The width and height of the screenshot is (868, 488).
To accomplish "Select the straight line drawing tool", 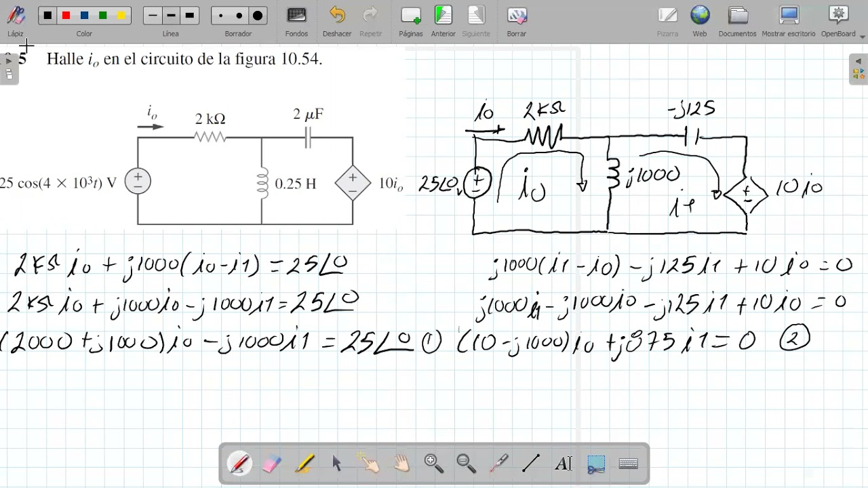I will 531,464.
